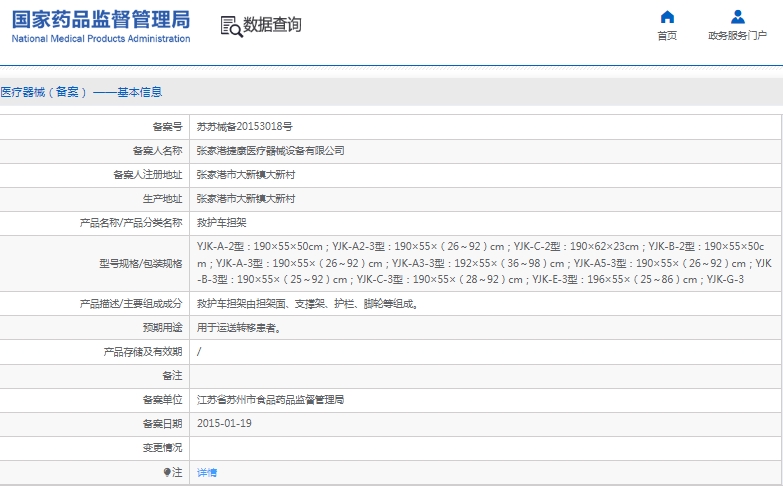
Task: Select the 苏苏械备20153018号 value
Action: click(245, 126)
